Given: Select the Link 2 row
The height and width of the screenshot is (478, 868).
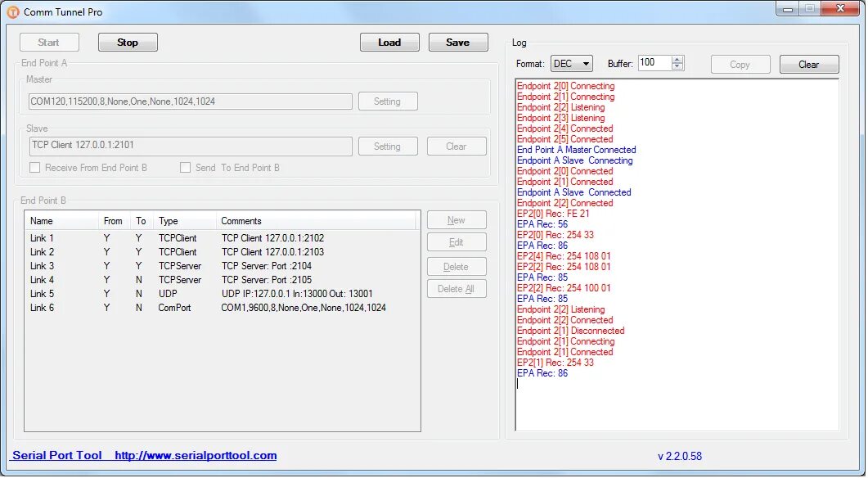Looking at the screenshot, I should 222,251.
